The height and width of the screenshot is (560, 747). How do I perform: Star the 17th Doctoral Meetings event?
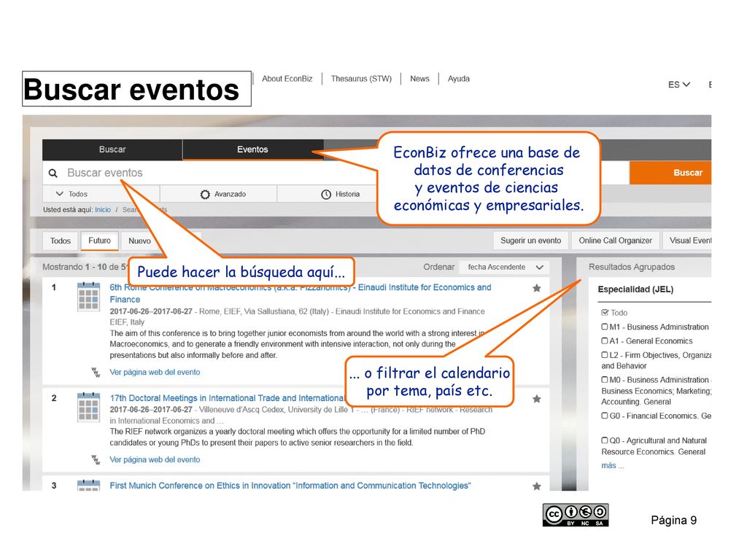pos(536,399)
